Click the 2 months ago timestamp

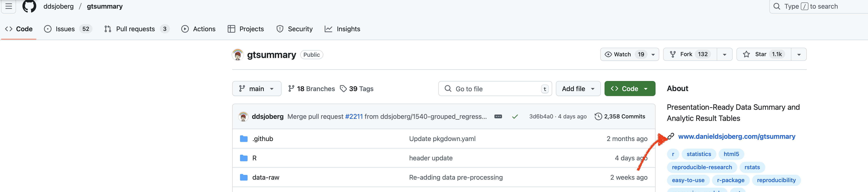coord(627,139)
